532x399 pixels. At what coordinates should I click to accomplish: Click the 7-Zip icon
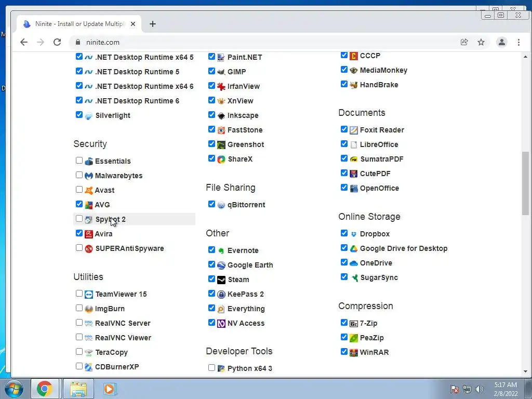coord(353,324)
